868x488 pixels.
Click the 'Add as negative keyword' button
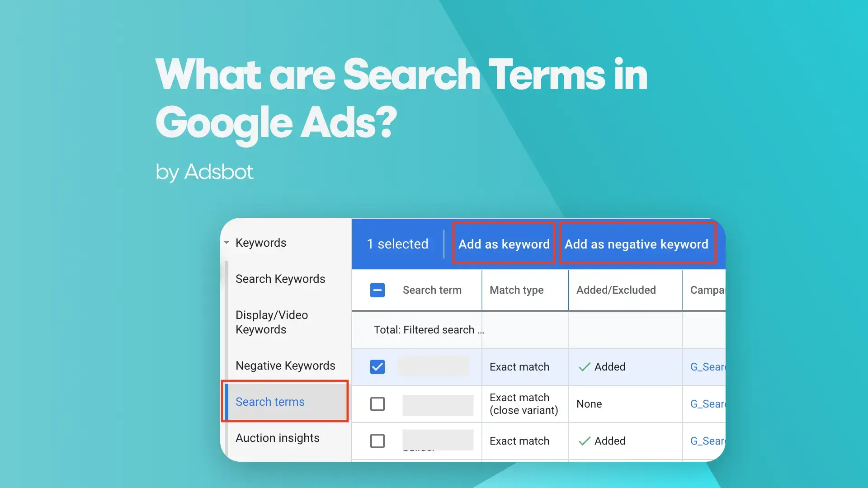click(x=637, y=244)
